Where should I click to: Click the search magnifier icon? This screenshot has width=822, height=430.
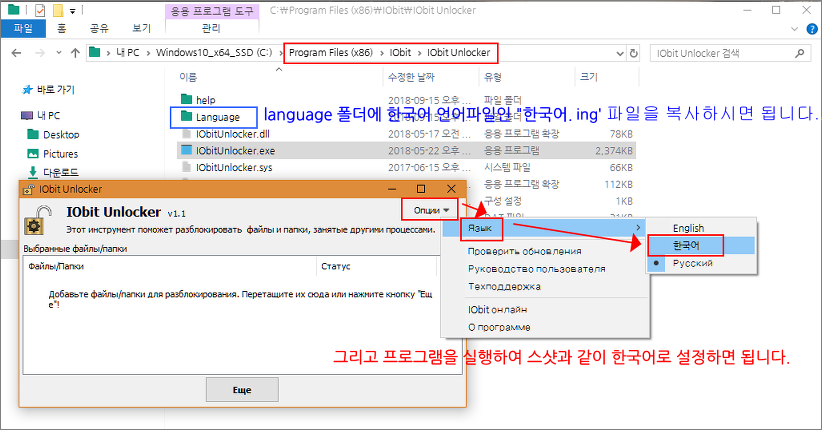coord(799,53)
